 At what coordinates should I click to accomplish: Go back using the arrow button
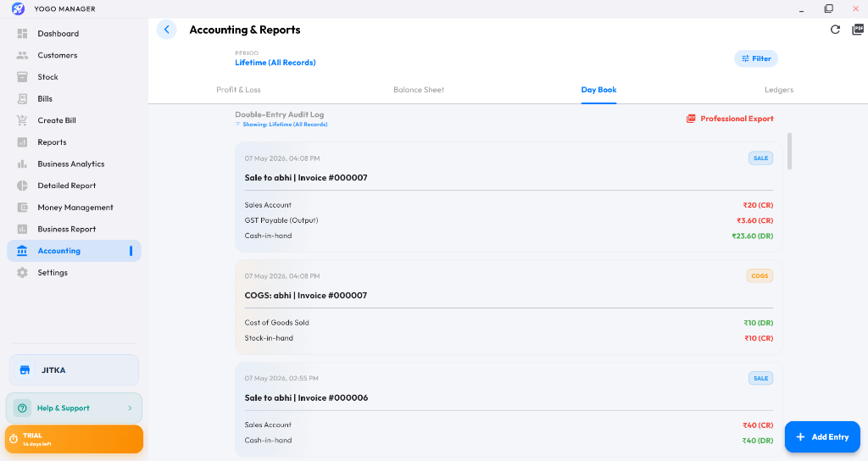(x=167, y=30)
